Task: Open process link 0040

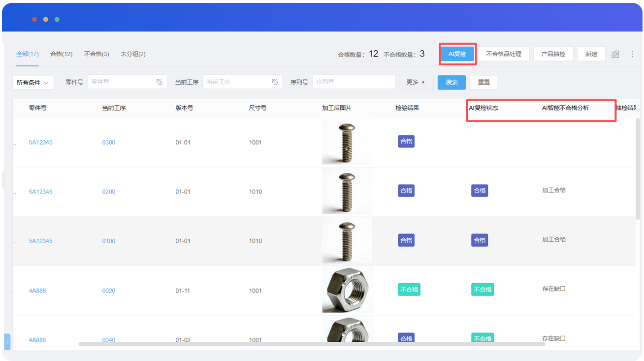Action: (x=109, y=340)
